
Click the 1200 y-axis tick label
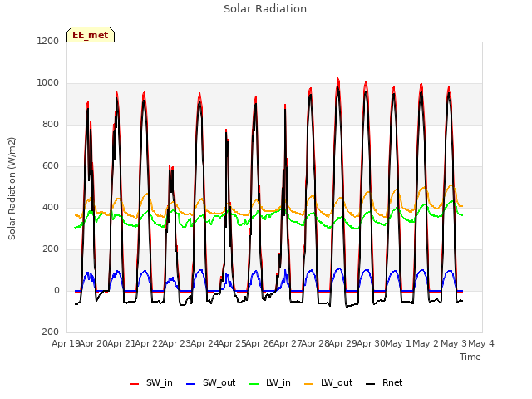[x=48, y=41]
